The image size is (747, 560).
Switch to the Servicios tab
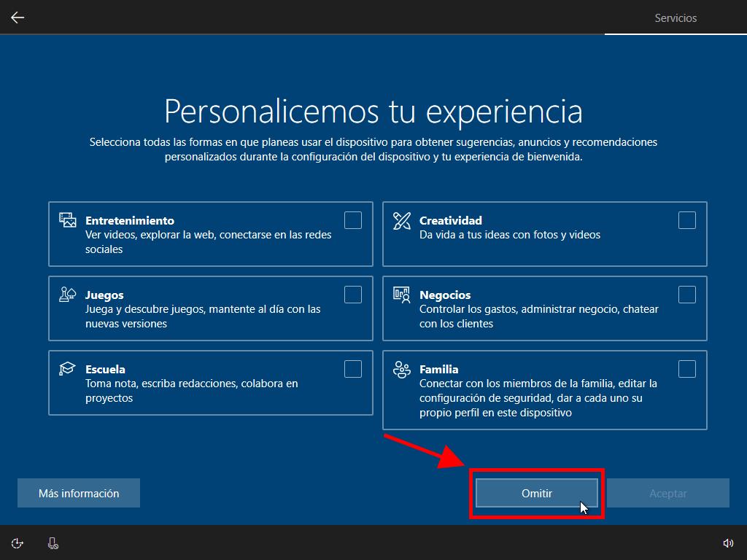[x=676, y=18]
